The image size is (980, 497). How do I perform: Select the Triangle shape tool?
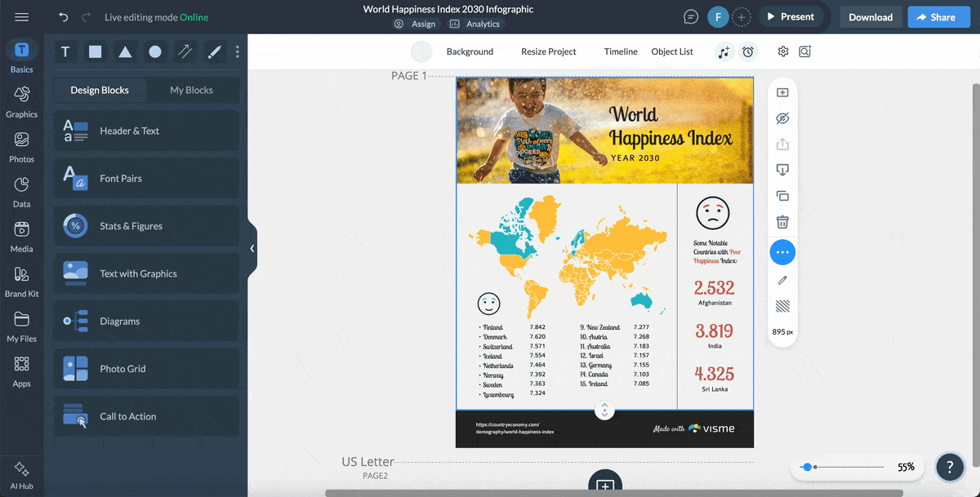point(124,51)
